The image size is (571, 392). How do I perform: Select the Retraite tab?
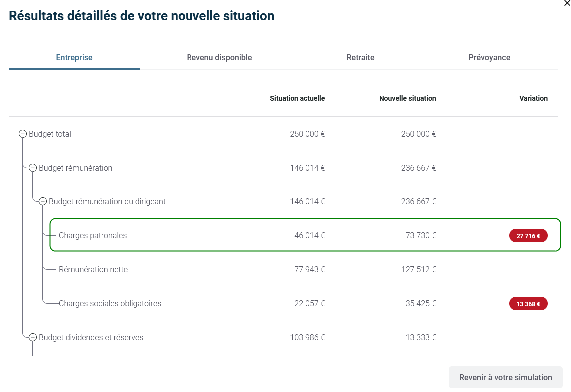[360, 57]
